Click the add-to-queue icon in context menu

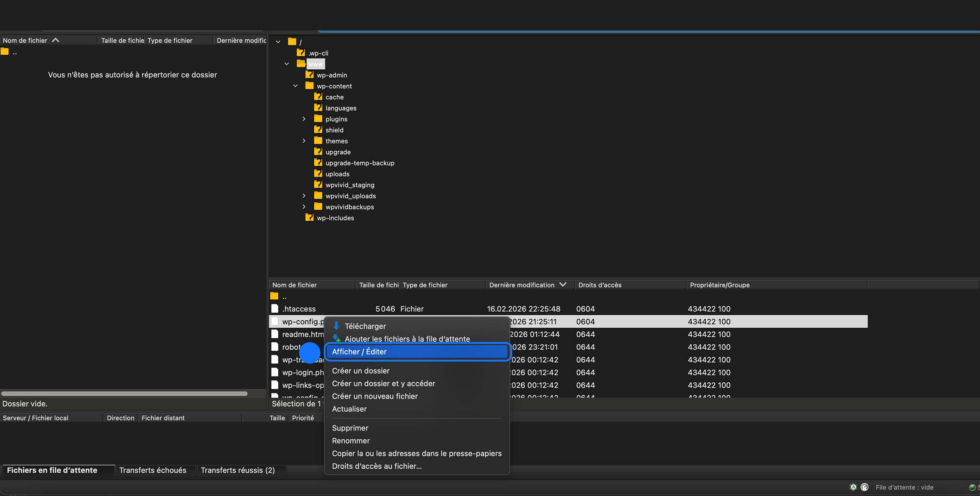336,339
